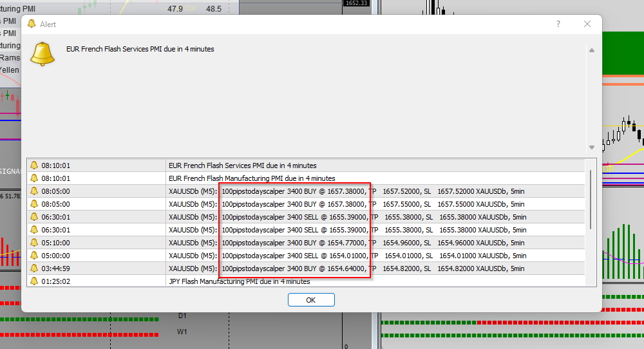Close the Alert dialog with the X
Image resolution: width=644 pixels, height=349 pixels.
pos(587,24)
